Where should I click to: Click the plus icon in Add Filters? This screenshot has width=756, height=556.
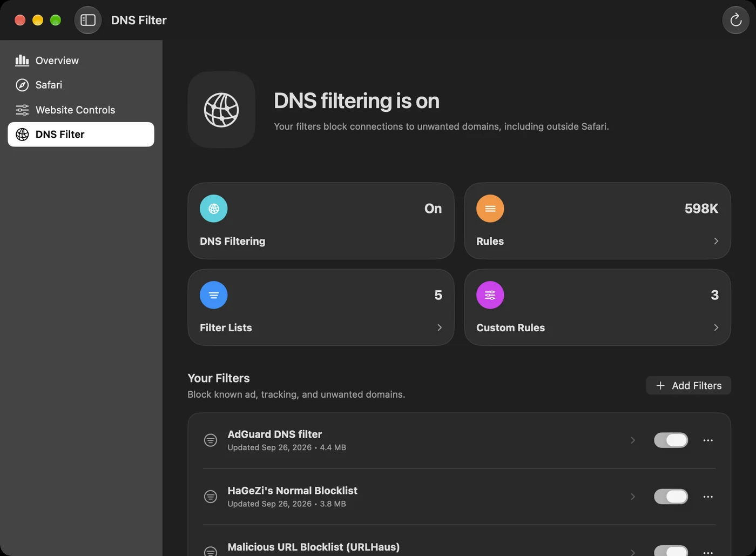coord(660,386)
